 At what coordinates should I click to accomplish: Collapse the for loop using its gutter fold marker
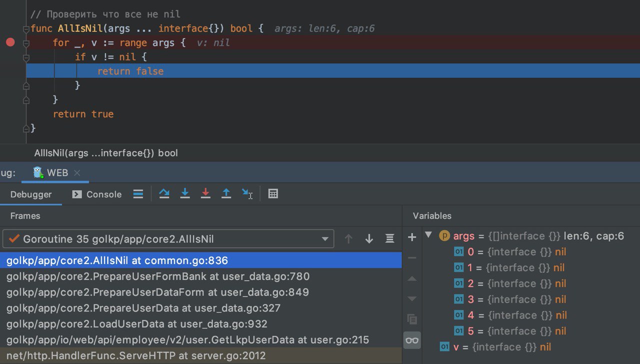point(26,43)
